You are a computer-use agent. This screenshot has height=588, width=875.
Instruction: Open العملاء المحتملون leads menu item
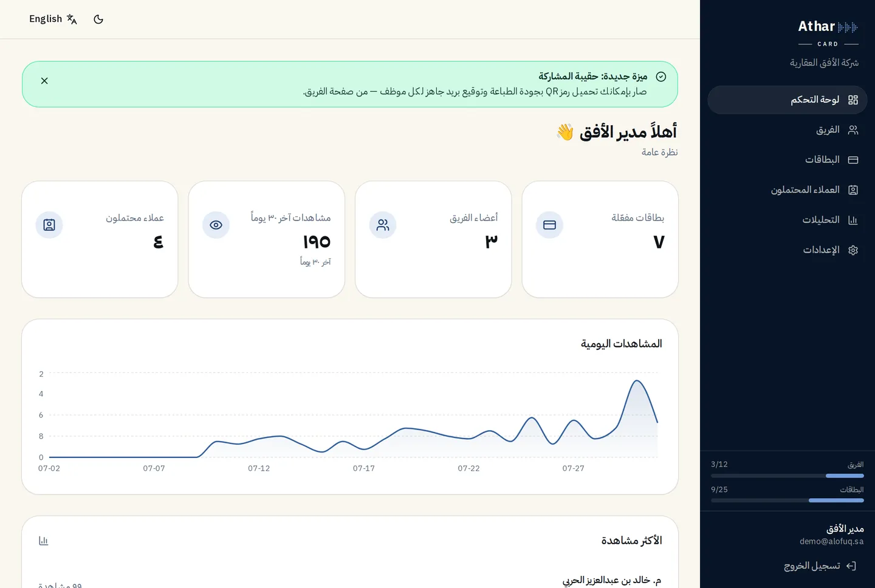[x=787, y=190]
